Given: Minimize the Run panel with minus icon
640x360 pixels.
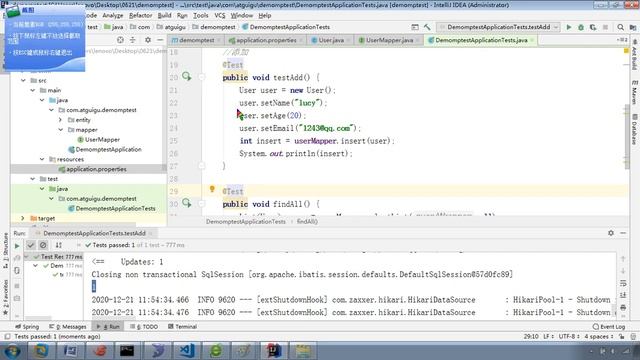Looking at the screenshot, I should click(623, 233).
